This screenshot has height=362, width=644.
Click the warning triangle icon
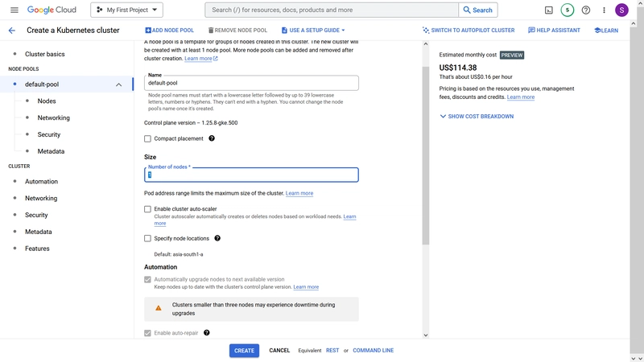158,308
